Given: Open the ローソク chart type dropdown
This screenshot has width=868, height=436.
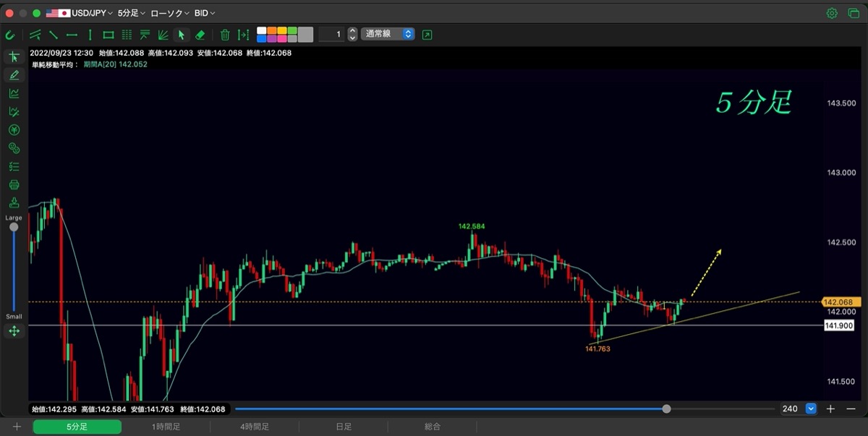Looking at the screenshot, I should (x=170, y=13).
